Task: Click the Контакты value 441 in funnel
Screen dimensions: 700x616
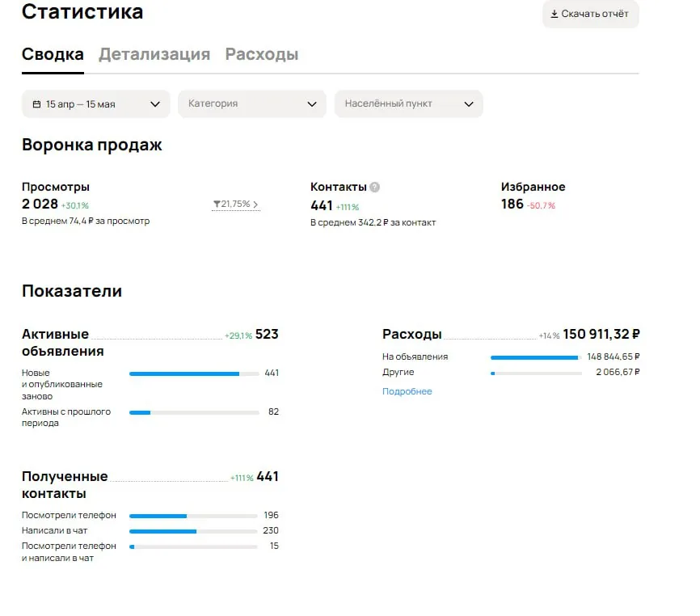Action: (322, 206)
